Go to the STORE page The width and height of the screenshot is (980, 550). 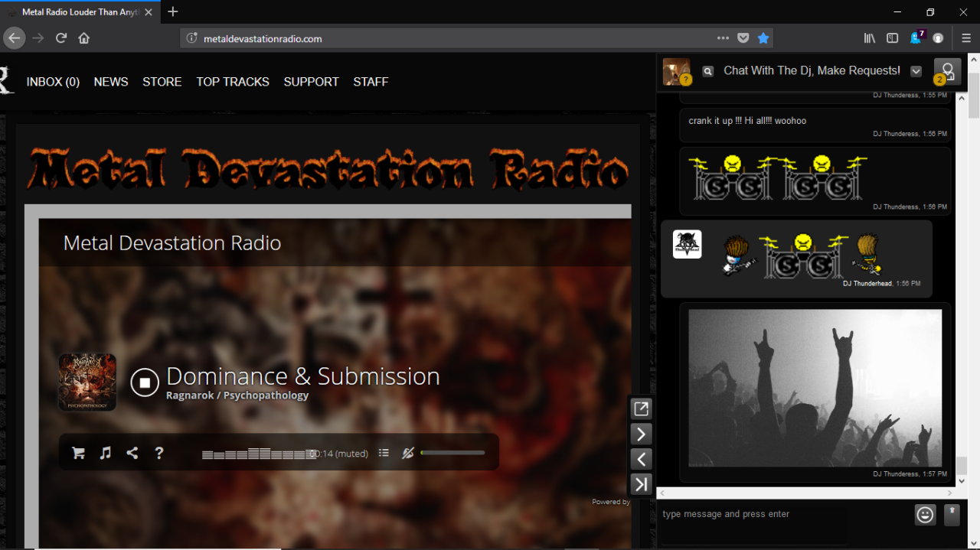pyautogui.click(x=162, y=82)
